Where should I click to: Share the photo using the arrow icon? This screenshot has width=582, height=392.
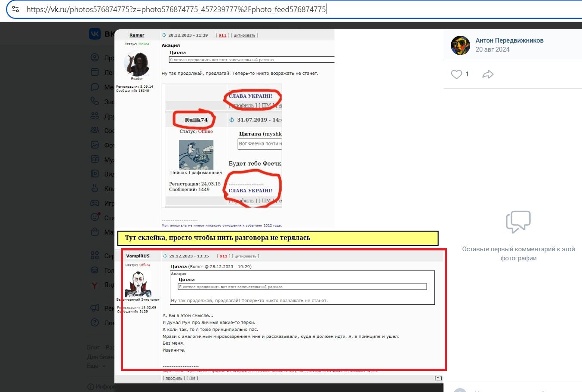(488, 74)
